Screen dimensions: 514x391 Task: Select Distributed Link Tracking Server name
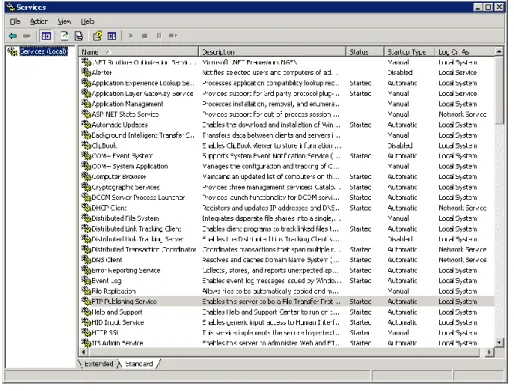pos(138,239)
